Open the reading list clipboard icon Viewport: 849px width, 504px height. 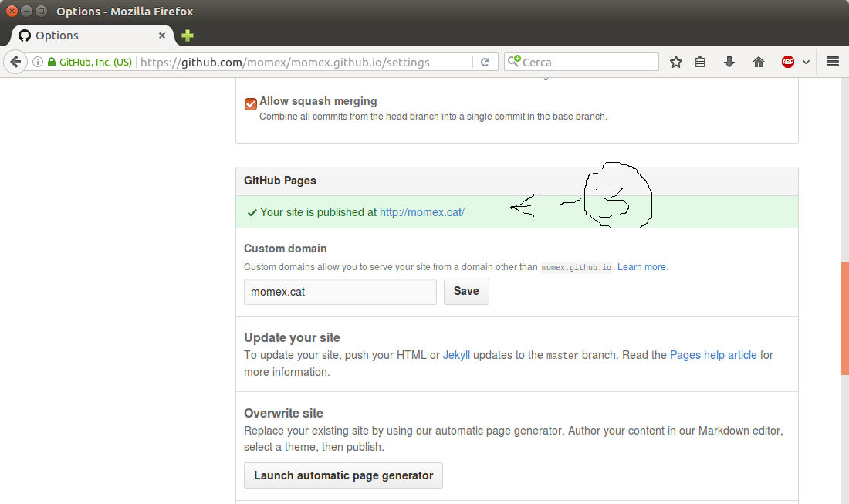(x=700, y=62)
